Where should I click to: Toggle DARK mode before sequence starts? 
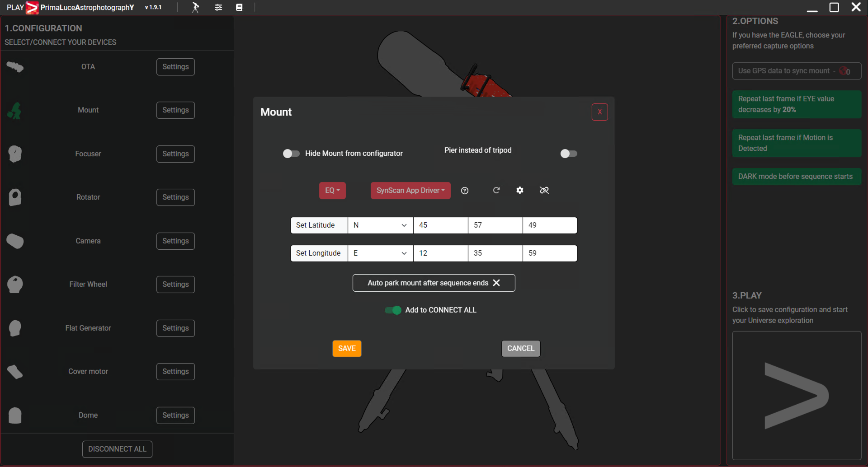797,177
